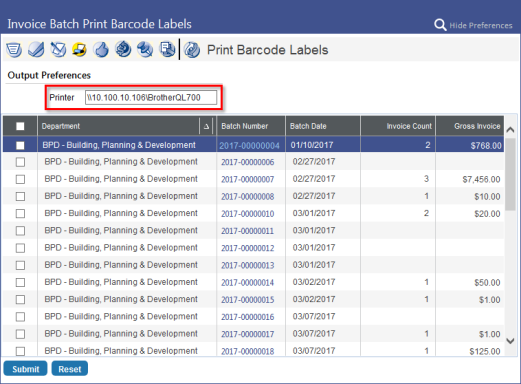This screenshot has height=384, width=521.
Task: Click the pushpin toolbar icon
Action: point(145,50)
